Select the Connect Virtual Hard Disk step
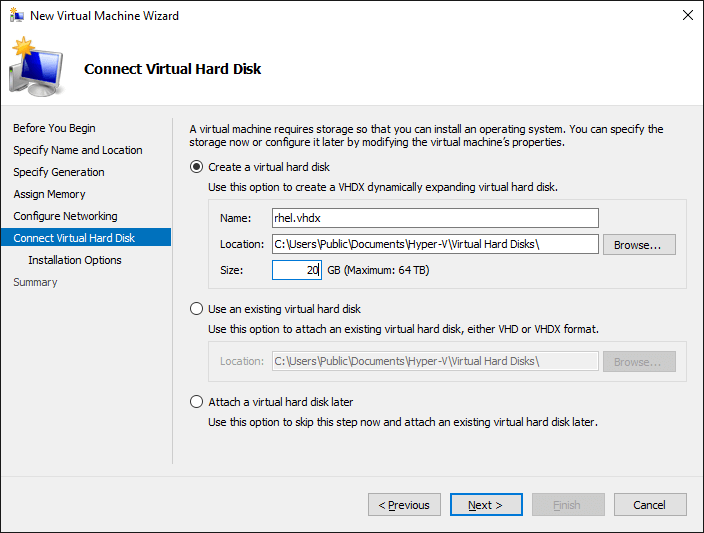 pyautogui.click(x=86, y=238)
